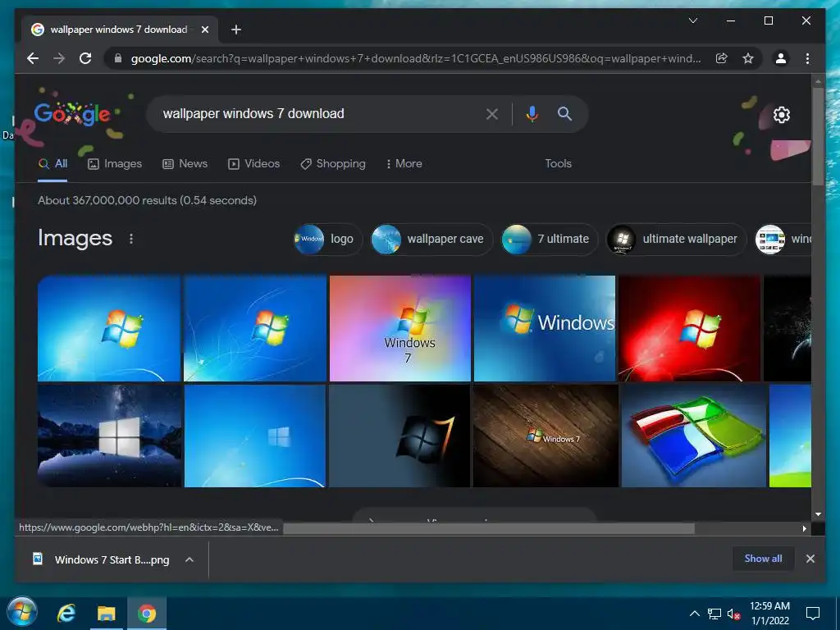Open the night mountain Windows 10 logo thumbnail
The width and height of the screenshot is (840, 630).
point(110,436)
